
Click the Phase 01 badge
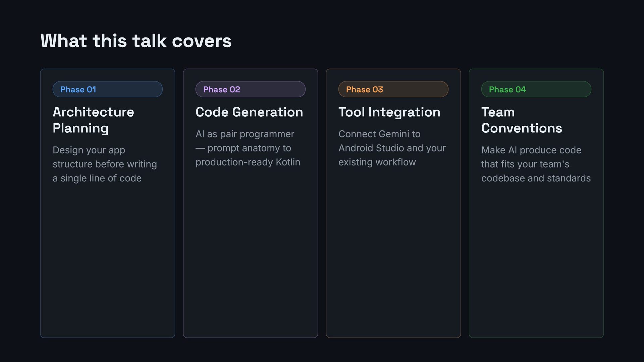point(108,89)
